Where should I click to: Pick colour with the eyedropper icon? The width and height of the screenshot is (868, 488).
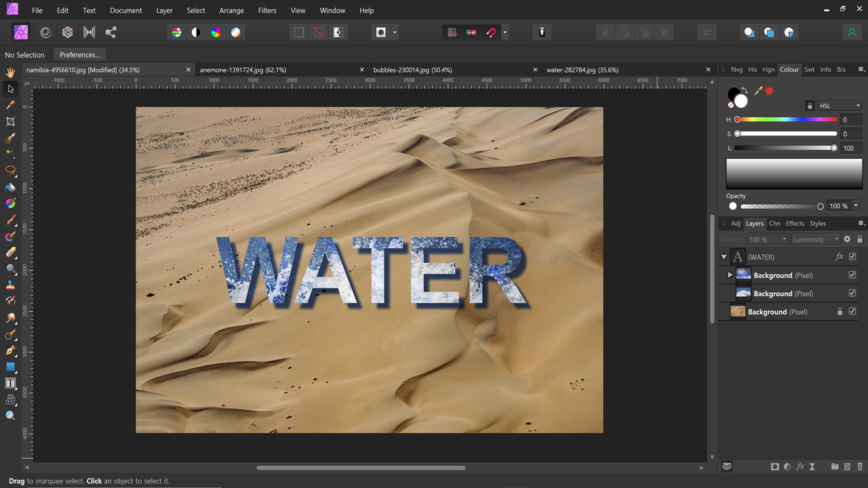[758, 91]
